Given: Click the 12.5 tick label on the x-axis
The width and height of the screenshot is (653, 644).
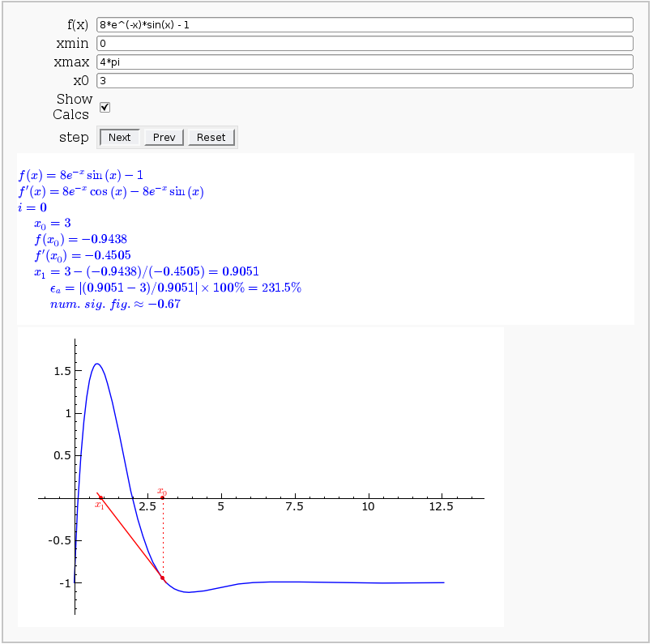Looking at the screenshot, I should click(442, 506).
